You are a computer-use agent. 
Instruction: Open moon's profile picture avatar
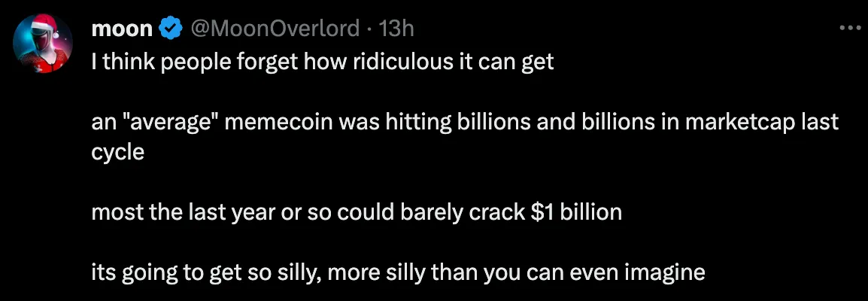(x=43, y=44)
